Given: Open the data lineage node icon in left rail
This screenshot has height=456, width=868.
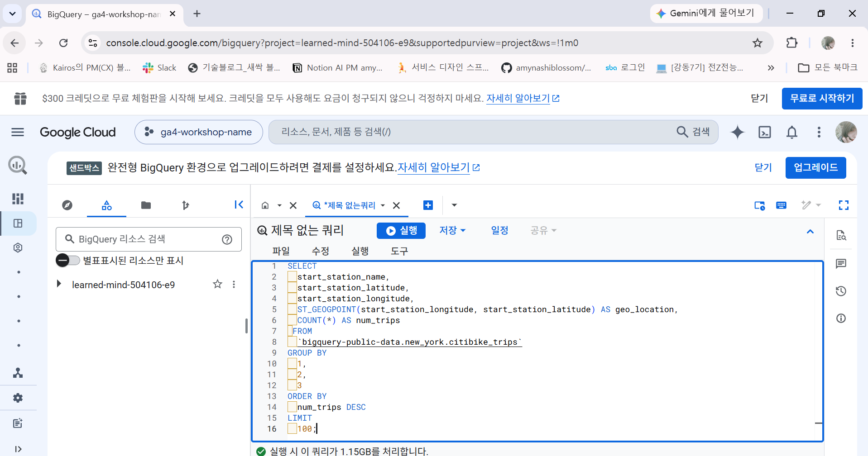Looking at the screenshot, I should (x=18, y=373).
